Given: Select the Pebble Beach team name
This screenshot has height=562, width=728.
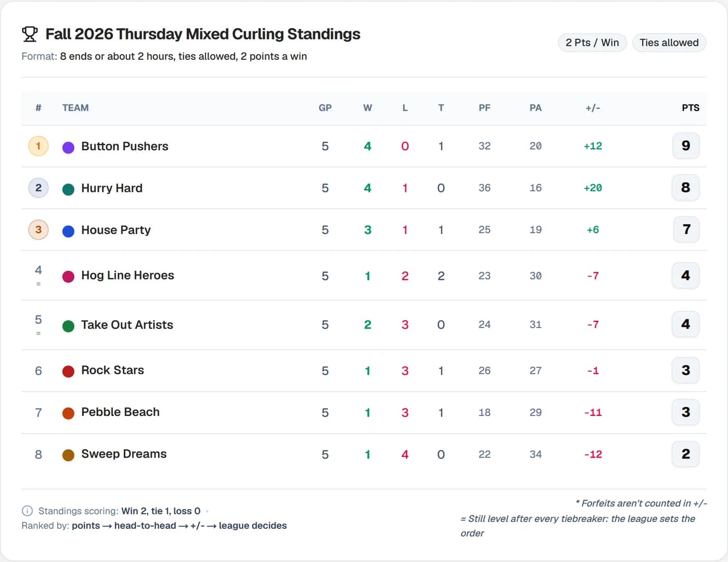Looking at the screenshot, I should tap(120, 412).
